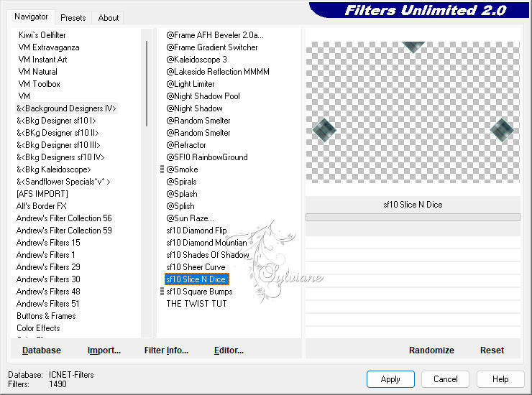Choose @SF!0 RainbowGround filter

(207, 157)
